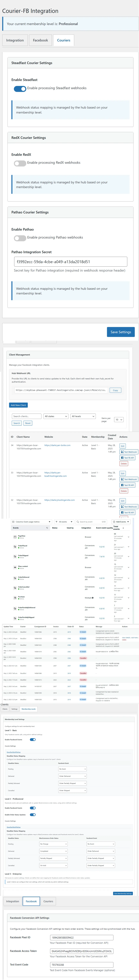The height and width of the screenshot is (980, 139).
Task: Open the Settings tab beside Clients
Action: click(14, 709)
